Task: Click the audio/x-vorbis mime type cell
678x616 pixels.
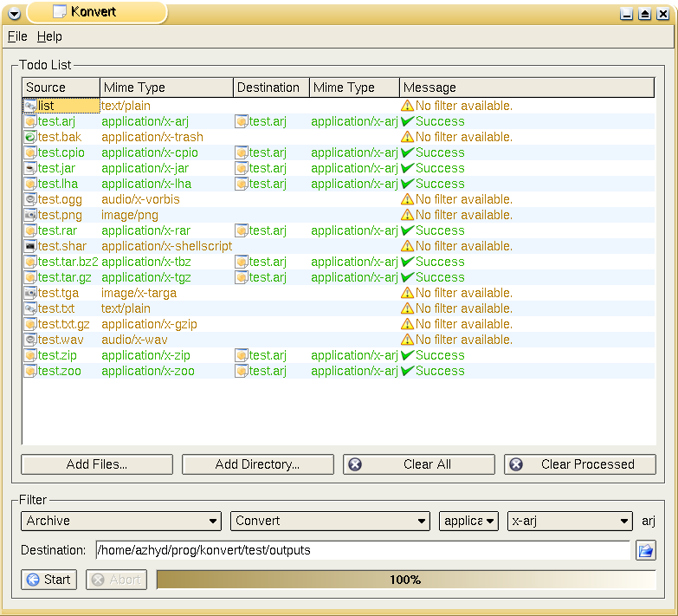Action: [x=140, y=199]
